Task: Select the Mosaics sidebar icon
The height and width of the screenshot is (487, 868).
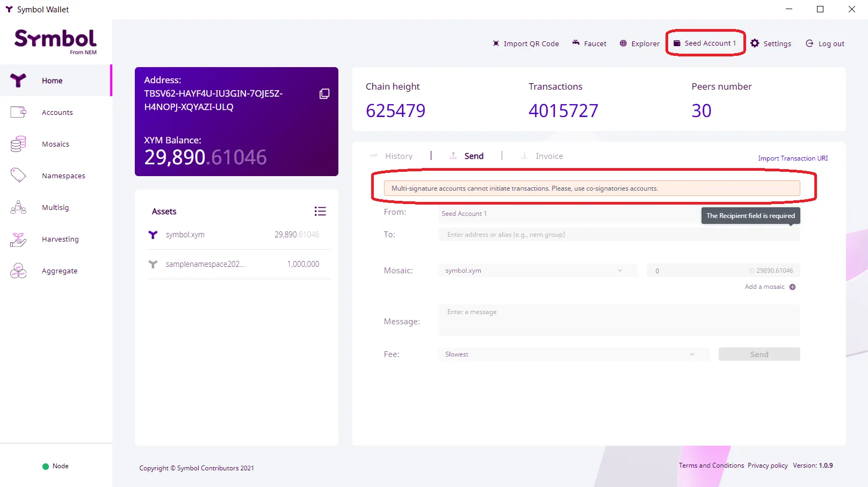Action: [x=18, y=144]
